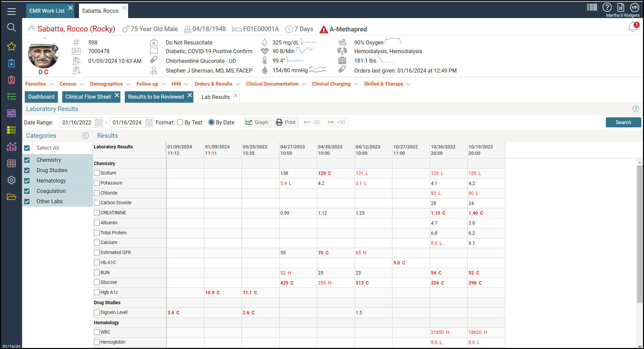Screen dimensions: 644x349
Task: Select the search magnifier in the sidebar
Action: coord(11,27)
